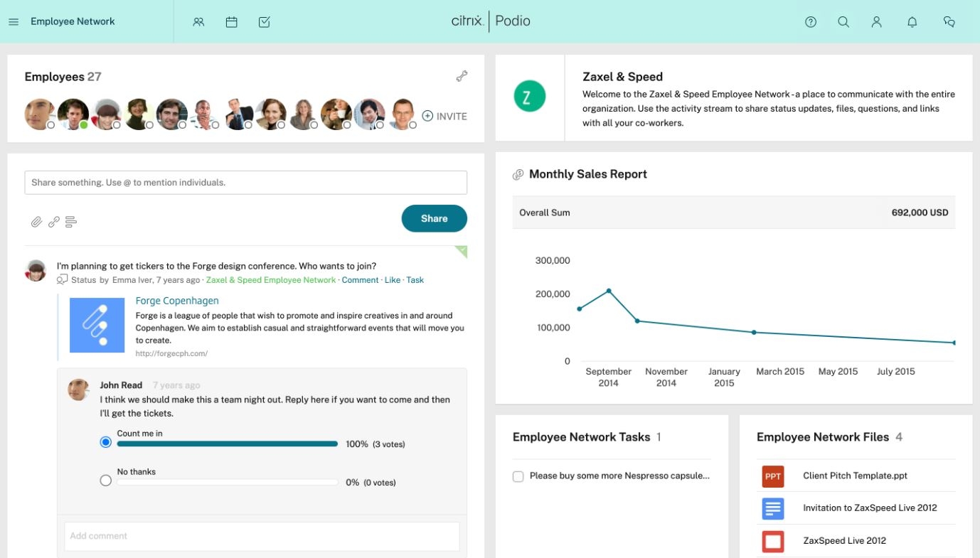The width and height of the screenshot is (980, 558).
Task: Click John Read's avatar in the comment
Action: (78, 390)
